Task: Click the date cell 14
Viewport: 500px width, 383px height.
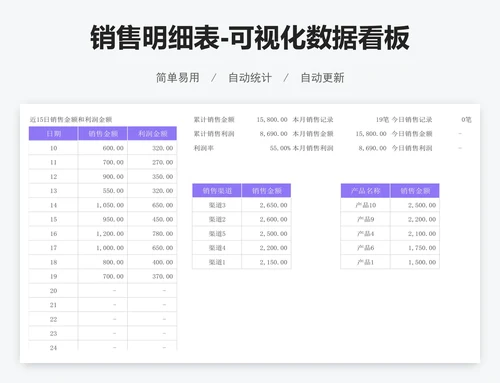Action: pyautogui.click(x=53, y=205)
